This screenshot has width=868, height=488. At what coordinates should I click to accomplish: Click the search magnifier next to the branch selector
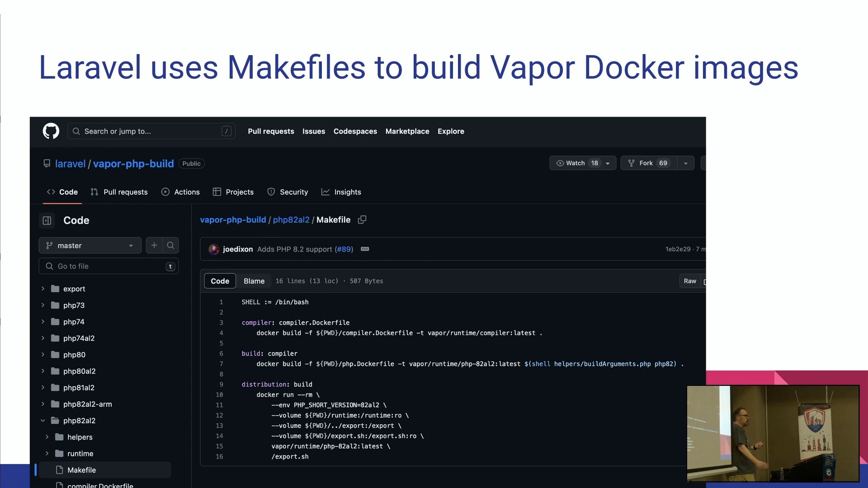click(170, 245)
